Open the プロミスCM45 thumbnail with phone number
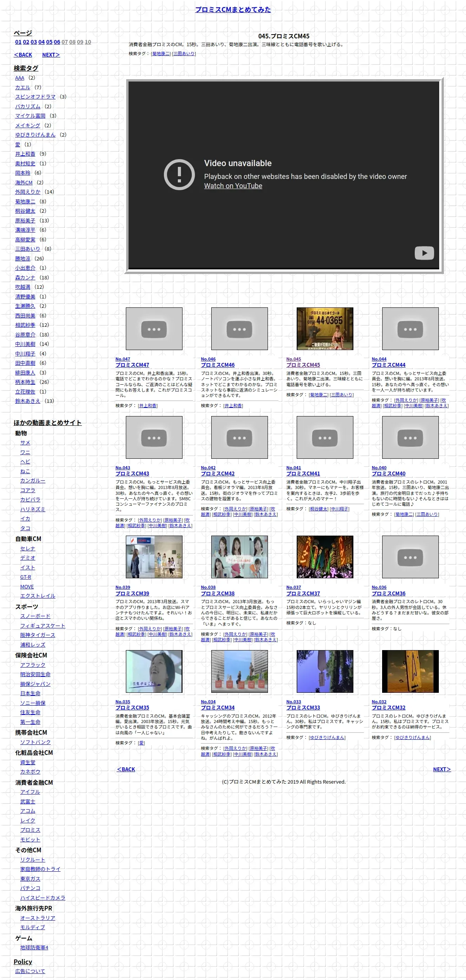The width and height of the screenshot is (466, 980). tap(325, 329)
